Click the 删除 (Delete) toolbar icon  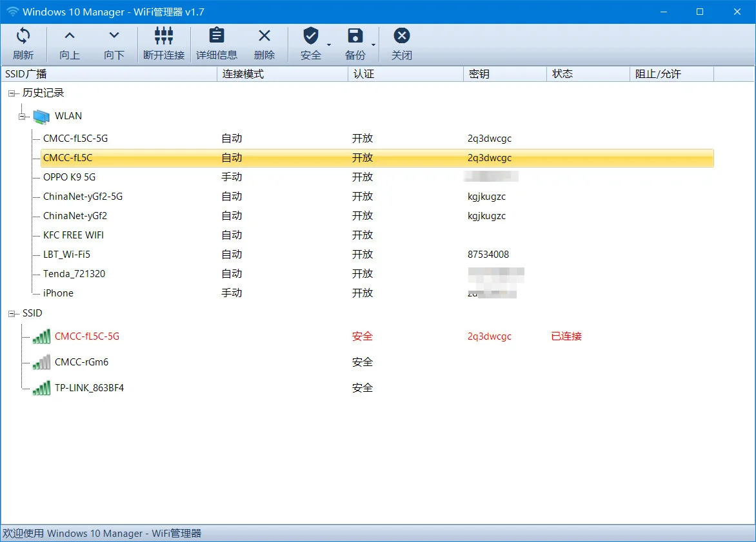(x=264, y=36)
